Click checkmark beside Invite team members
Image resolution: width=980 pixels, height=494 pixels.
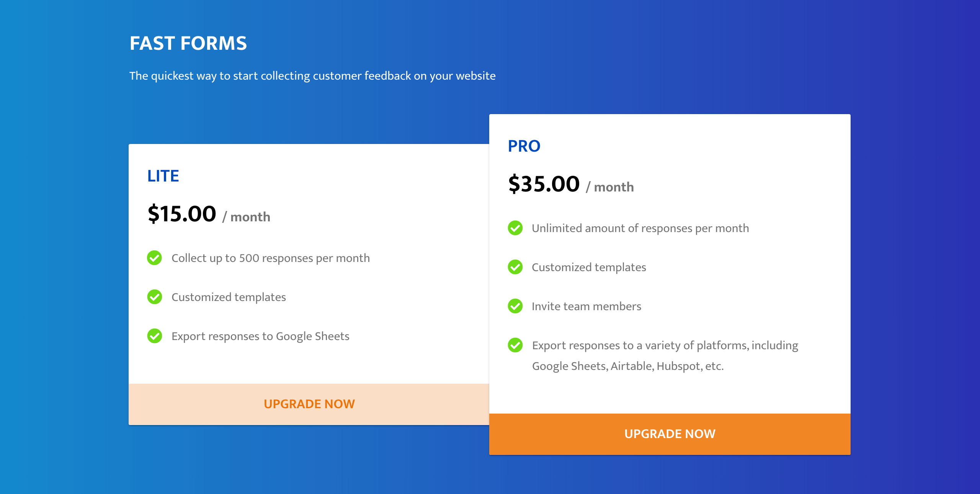(x=515, y=306)
